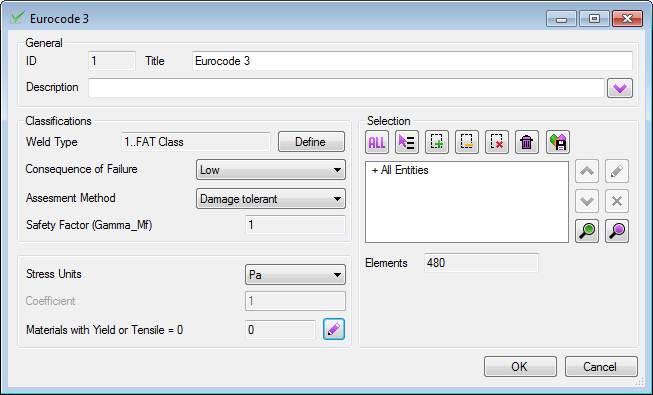This screenshot has height=395, width=653.
Task: Expand the All Entities tree item
Action: 375,170
